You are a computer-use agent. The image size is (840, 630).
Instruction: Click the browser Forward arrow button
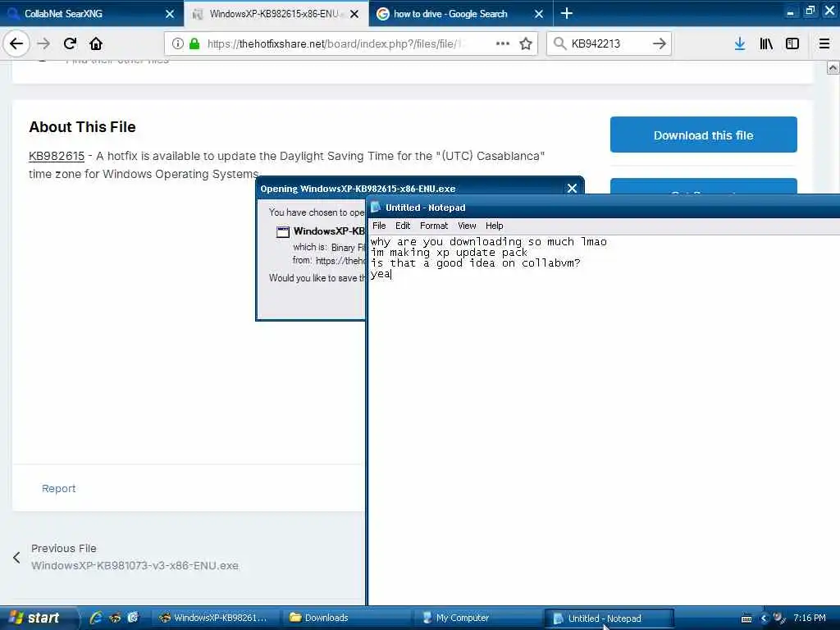(x=44, y=43)
